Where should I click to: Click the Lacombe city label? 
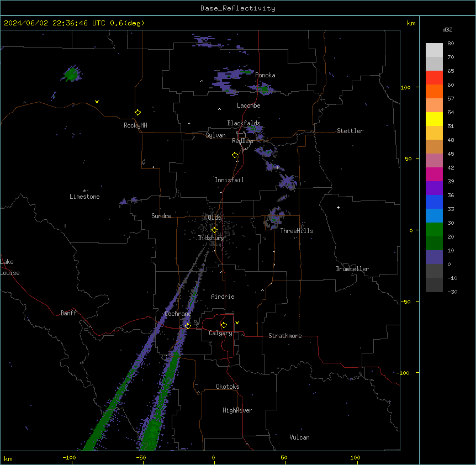pyautogui.click(x=248, y=105)
